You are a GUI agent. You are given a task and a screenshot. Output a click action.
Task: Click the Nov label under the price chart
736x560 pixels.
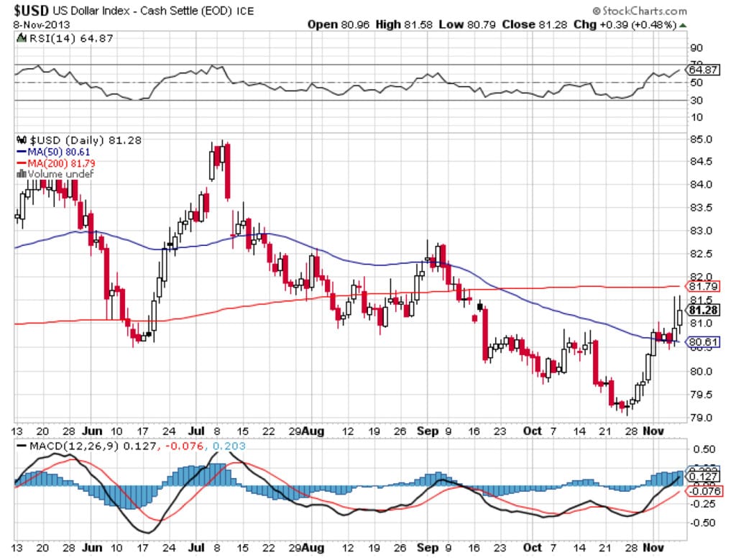point(653,431)
